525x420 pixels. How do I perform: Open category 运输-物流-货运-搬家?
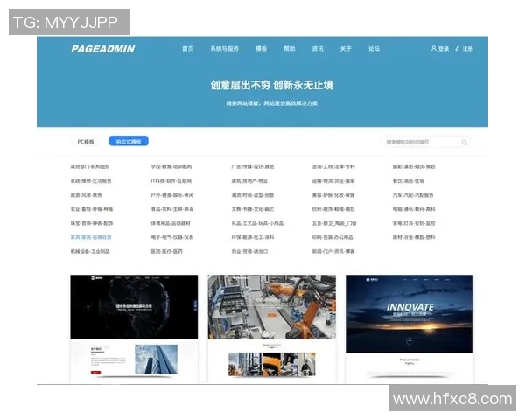point(333,181)
